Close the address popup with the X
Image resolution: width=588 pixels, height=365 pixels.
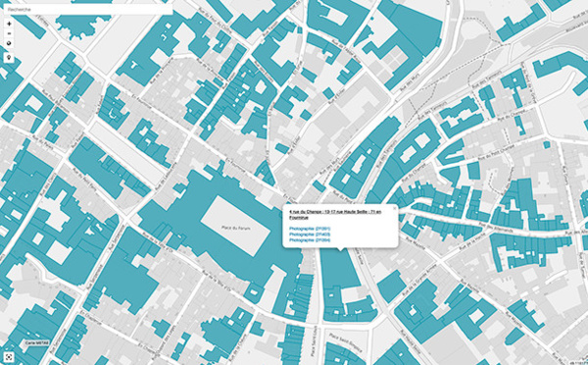[394, 208]
